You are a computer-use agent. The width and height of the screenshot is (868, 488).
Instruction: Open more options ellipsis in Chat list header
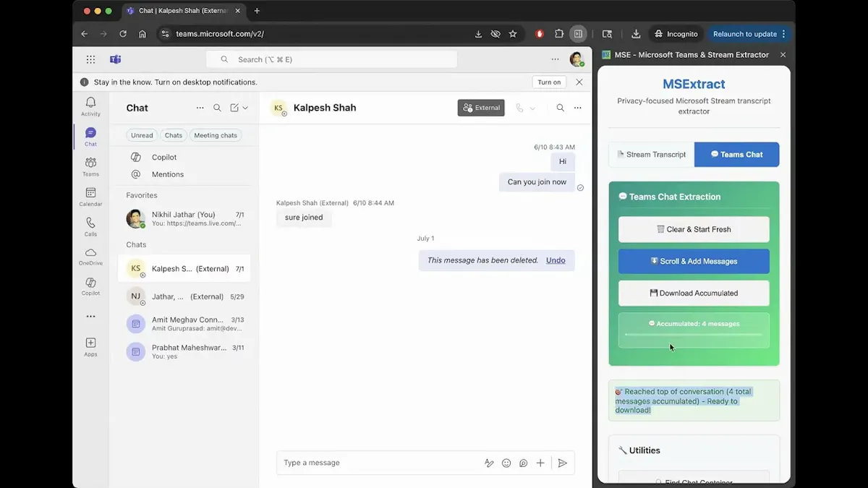200,108
